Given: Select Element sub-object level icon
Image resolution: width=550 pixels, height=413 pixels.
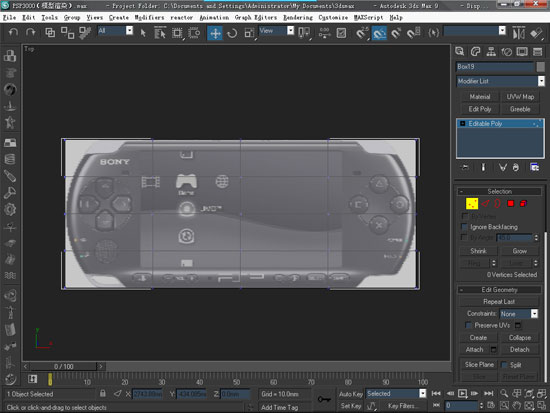Looking at the screenshot, I should pos(523,204).
